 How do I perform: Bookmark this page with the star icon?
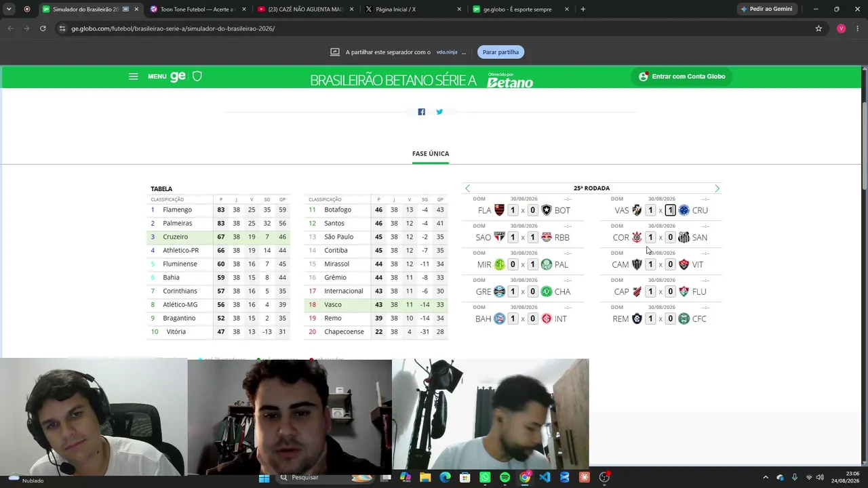818,28
